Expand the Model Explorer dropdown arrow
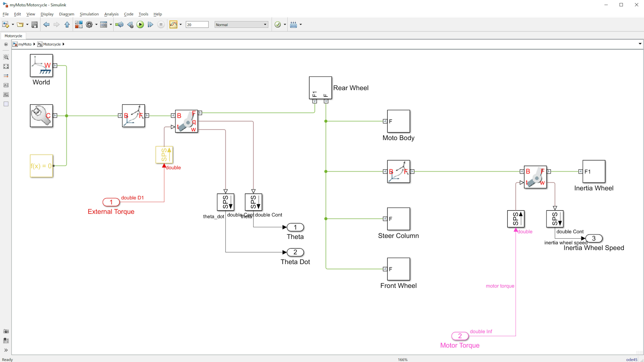 click(x=111, y=24)
